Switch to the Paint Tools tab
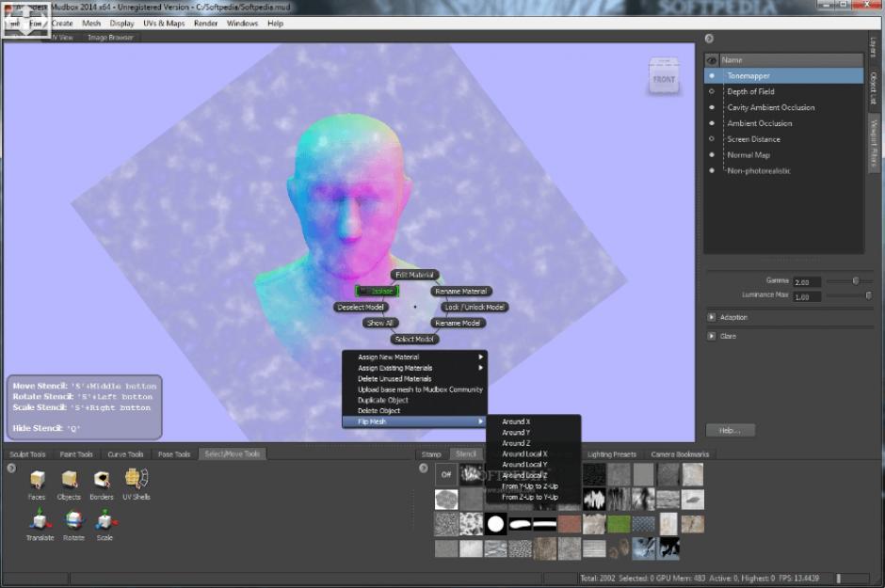885x588 pixels. click(x=76, y=453)
